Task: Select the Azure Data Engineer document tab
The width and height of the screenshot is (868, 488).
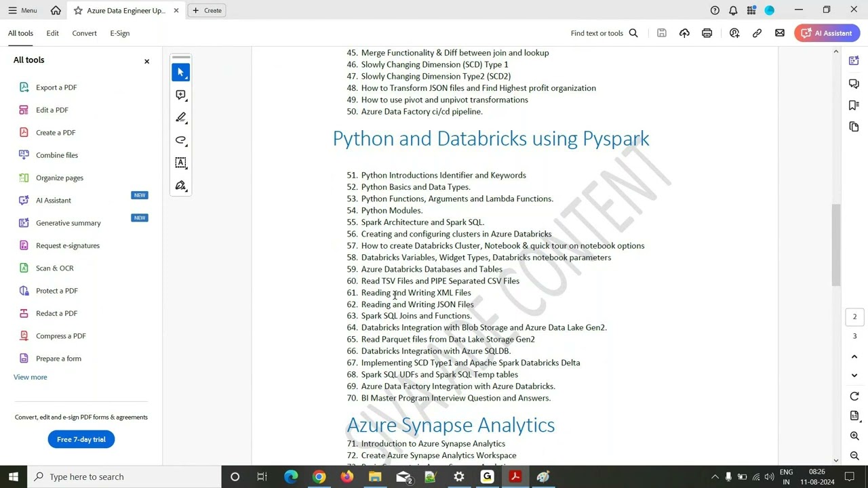Action: point(125,10)
